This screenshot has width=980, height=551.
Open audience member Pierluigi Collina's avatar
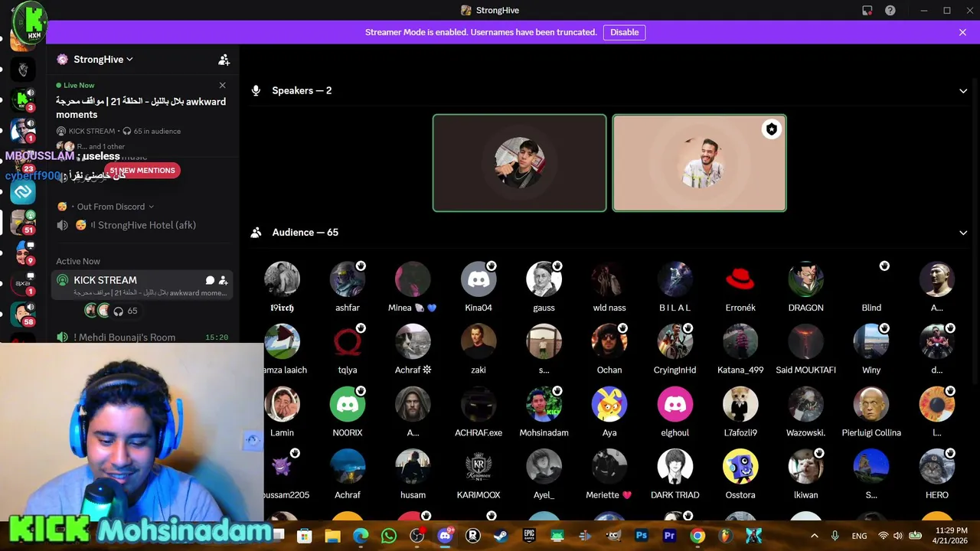click(871, 405)
